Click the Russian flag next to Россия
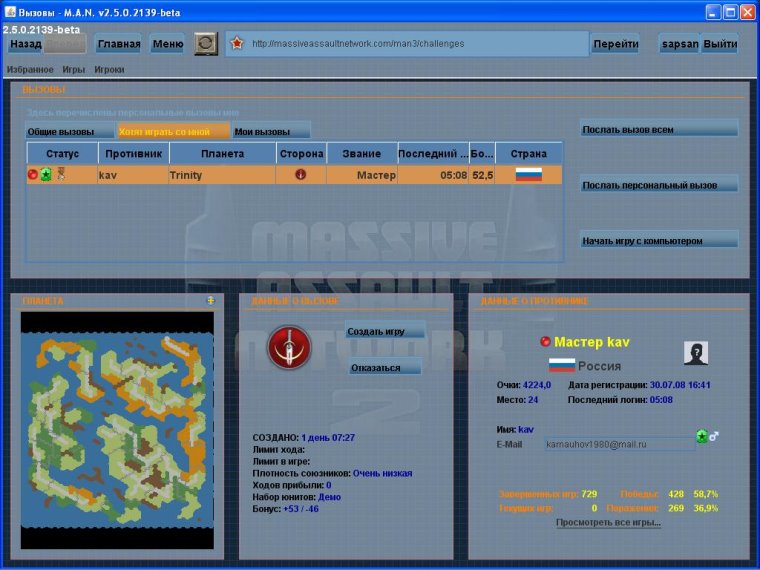The width and height of the screenshot is (760, 570). click(562, 365)
